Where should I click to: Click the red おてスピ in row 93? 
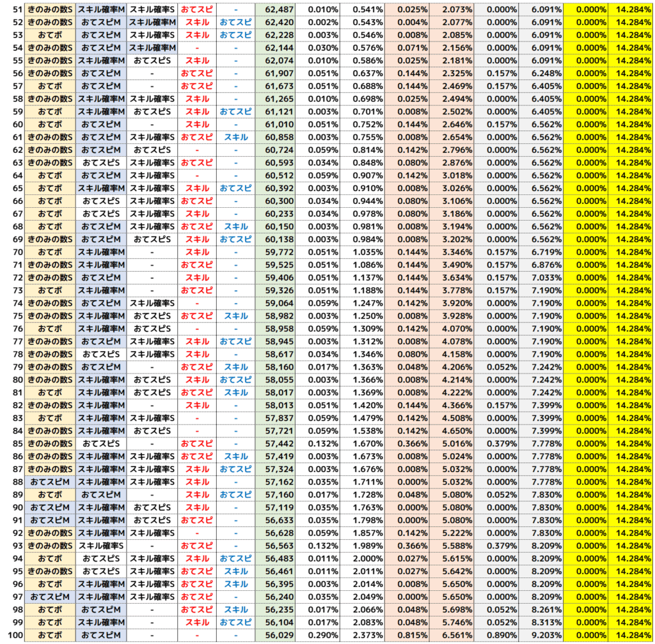pyautogui.click(x=196, y=546)
